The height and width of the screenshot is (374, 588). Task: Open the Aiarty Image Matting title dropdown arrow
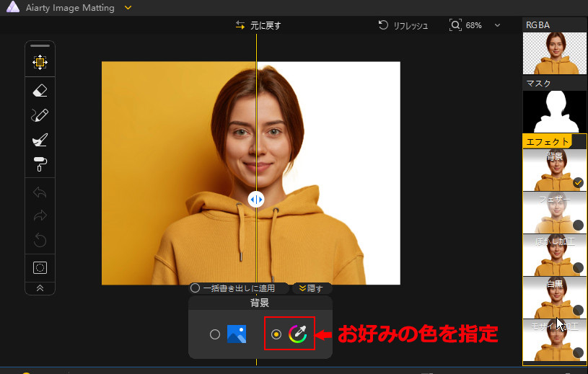coord(128,7)
